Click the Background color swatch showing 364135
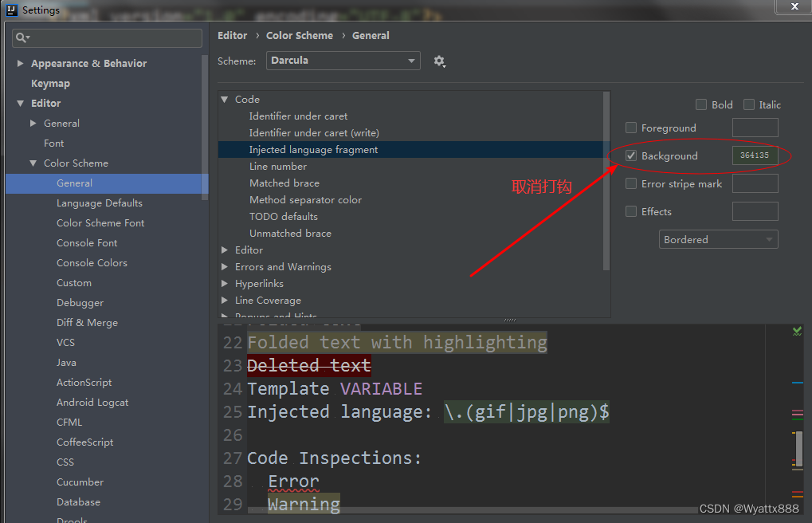 pos(754,155)
